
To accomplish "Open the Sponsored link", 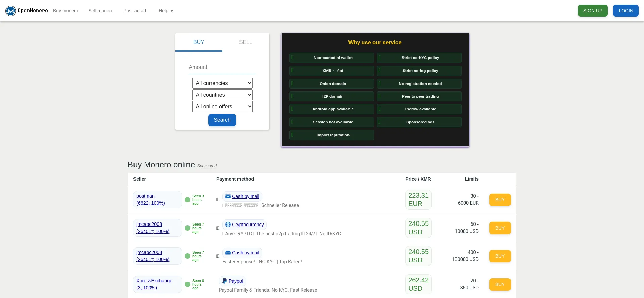I will pos(207,166).
